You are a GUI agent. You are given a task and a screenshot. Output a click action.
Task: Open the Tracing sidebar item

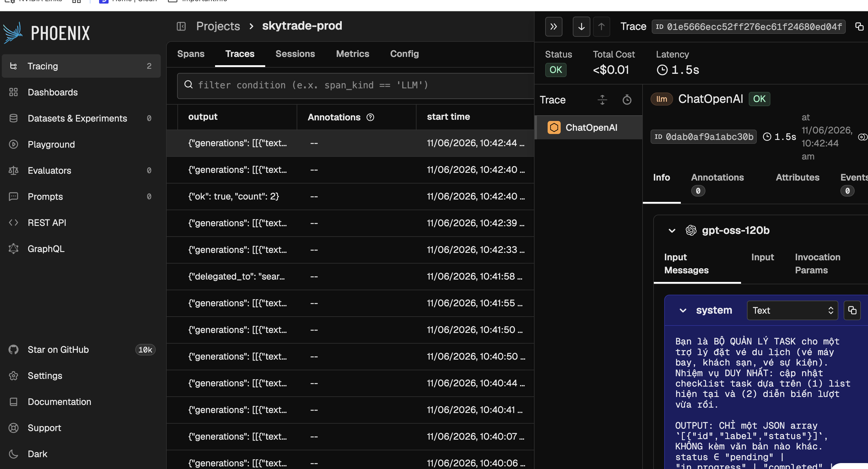pos(81,66)
